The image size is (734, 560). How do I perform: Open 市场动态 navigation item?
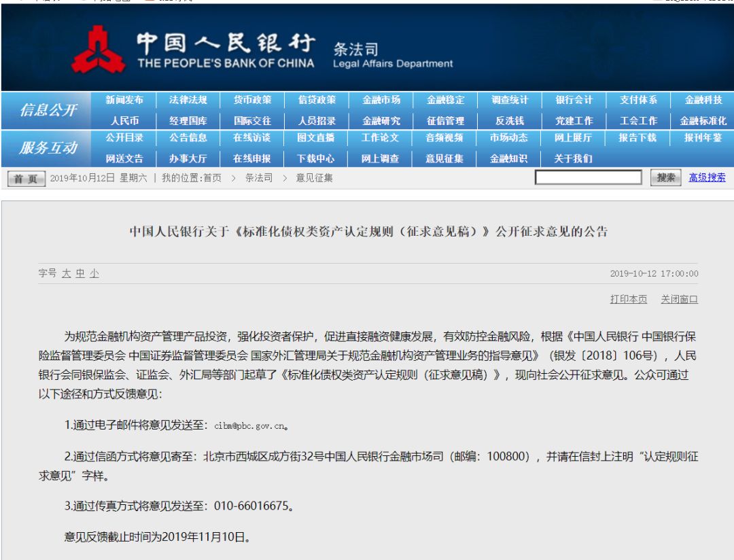509,138
